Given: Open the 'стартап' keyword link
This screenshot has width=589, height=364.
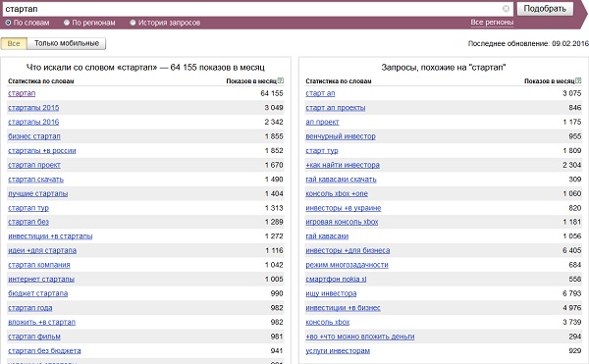Looking at the screenshot, I should point(22,93).
